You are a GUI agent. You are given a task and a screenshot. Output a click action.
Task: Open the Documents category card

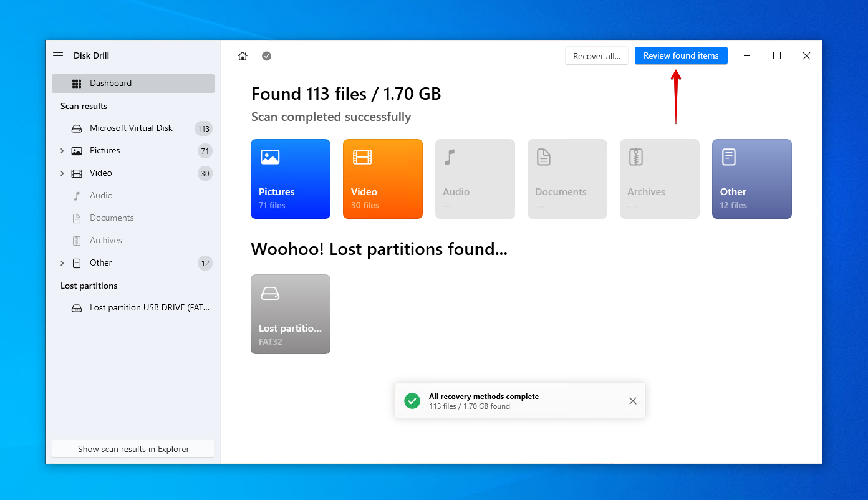pyautogui.click(x=567, y=179)
